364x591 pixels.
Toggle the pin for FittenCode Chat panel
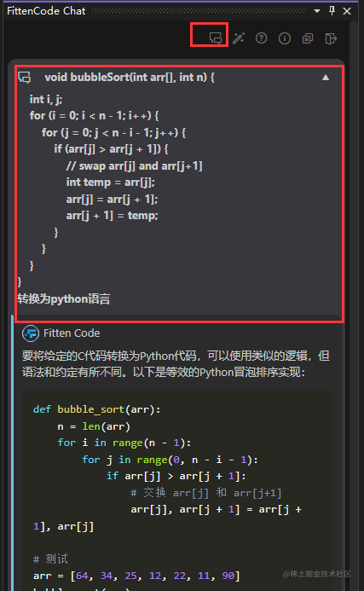pyautogui.click(x=332, y=10)
